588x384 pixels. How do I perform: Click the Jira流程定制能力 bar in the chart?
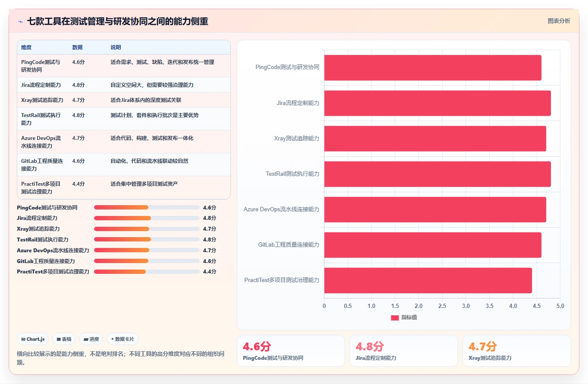tap(437, 103)
